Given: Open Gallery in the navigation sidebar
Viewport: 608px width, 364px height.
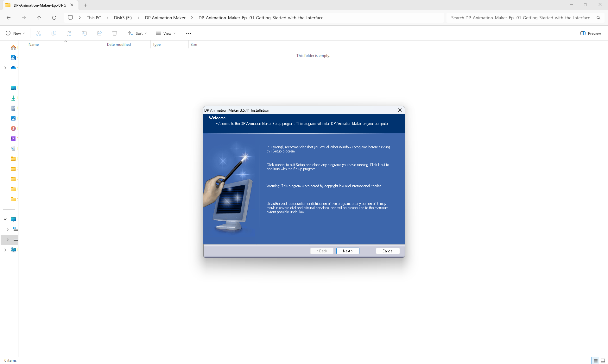Looking at the screenshot, I should coord(13,58).
